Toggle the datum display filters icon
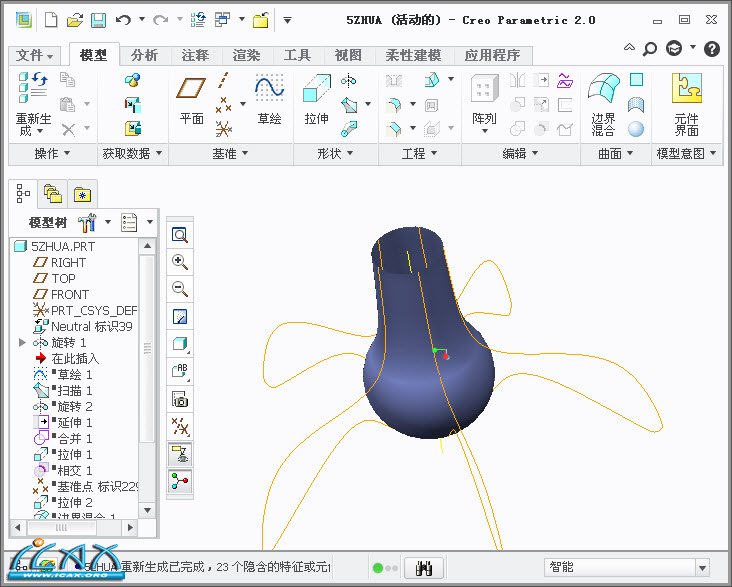 [180, 426]
